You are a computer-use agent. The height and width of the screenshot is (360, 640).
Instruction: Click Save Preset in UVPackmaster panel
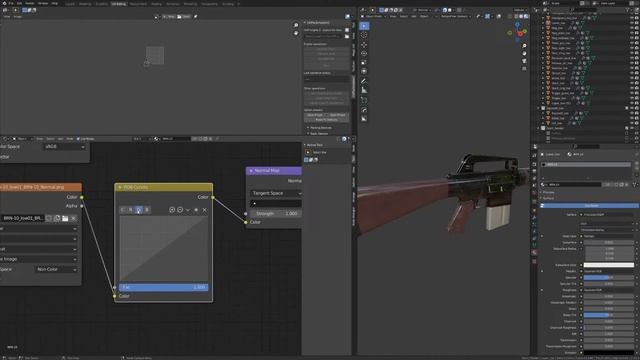coord(315,115)
